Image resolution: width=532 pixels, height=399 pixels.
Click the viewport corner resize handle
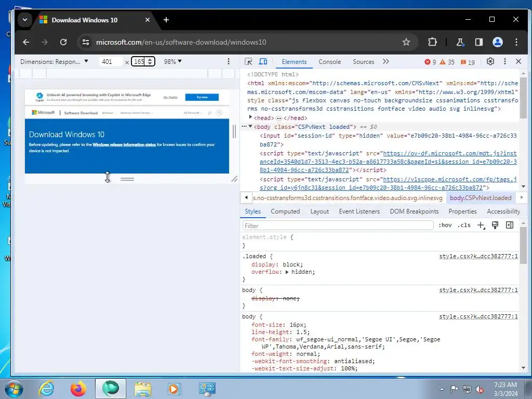point(234,179)
